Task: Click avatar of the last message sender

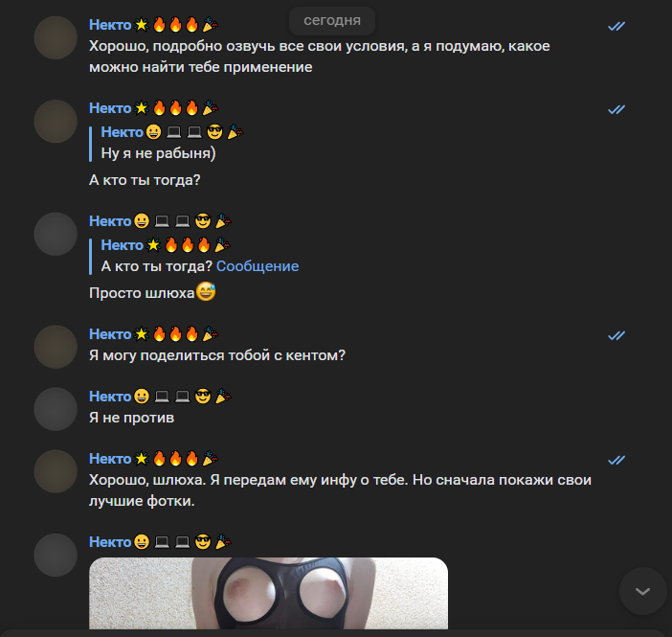Action: click(56, 555)
